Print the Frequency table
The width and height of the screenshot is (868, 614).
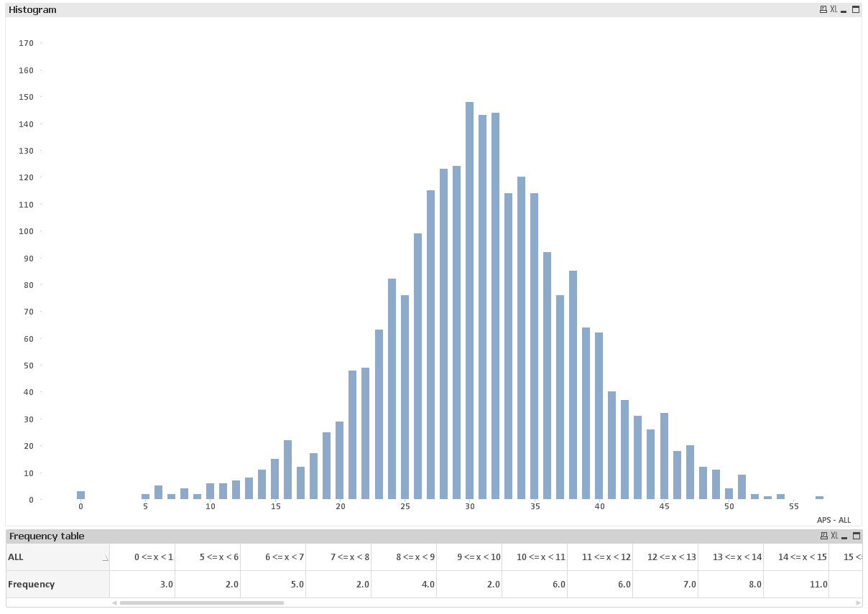coord(824,536)
